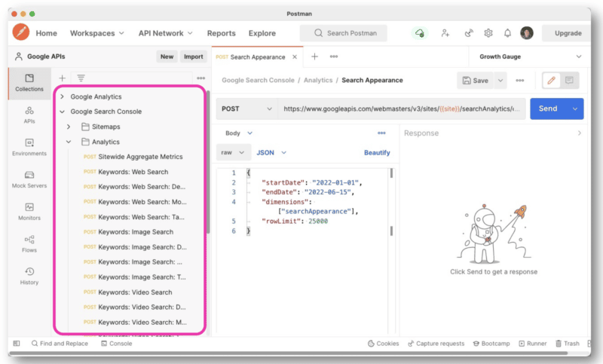
Task: Click the notifications bell icon
Action: coord(507,33)
